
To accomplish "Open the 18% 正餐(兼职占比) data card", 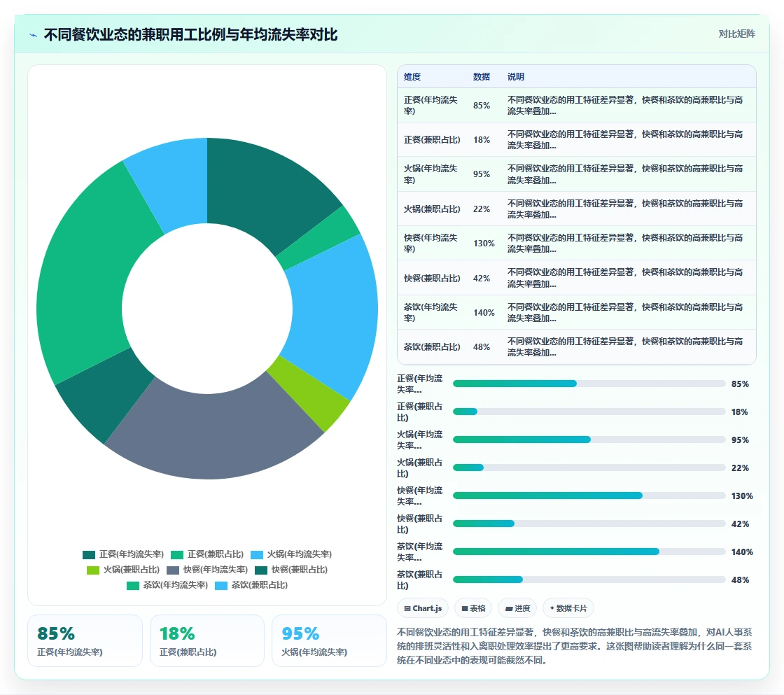I will [x=207, y=641].
